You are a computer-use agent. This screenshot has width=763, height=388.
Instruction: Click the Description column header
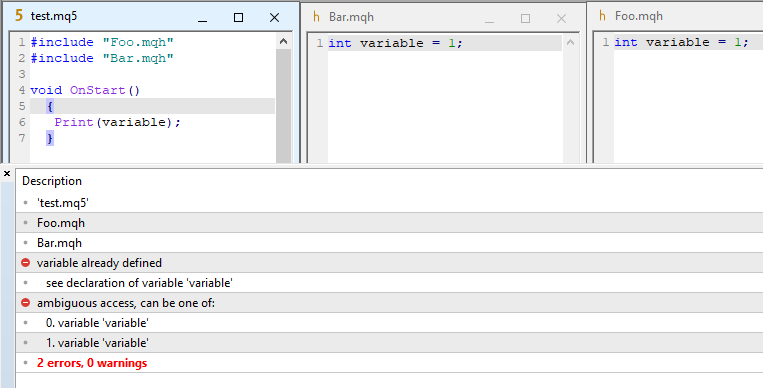click(52, 181)
